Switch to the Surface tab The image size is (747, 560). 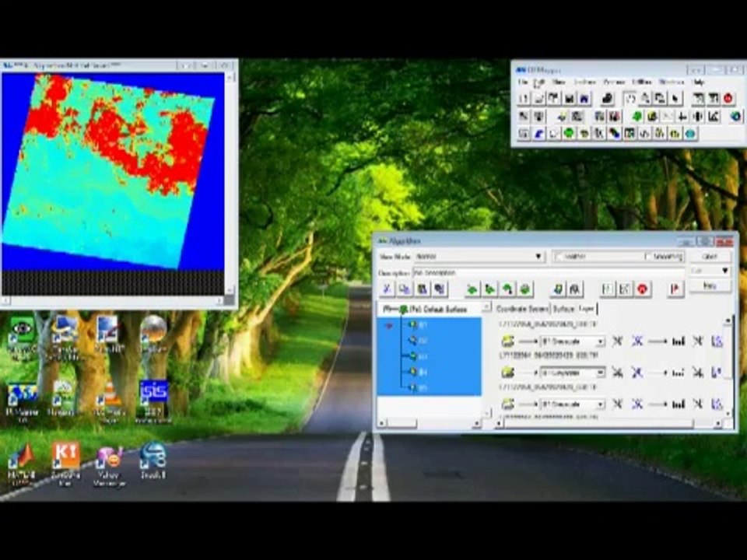click(x=563, y=309)
